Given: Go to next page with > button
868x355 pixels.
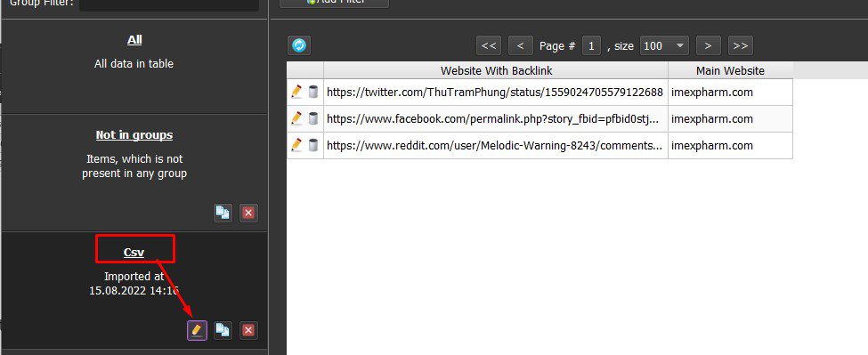Looking at the screenshot, I should tap(708, 46).
